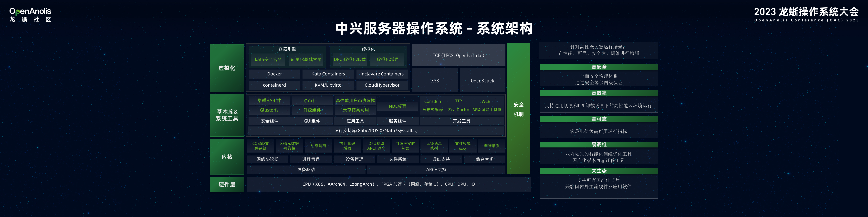The width and height of the screenshot is (868, 217).
Task: Click the containerd box
Action: (x=274, y=85)
